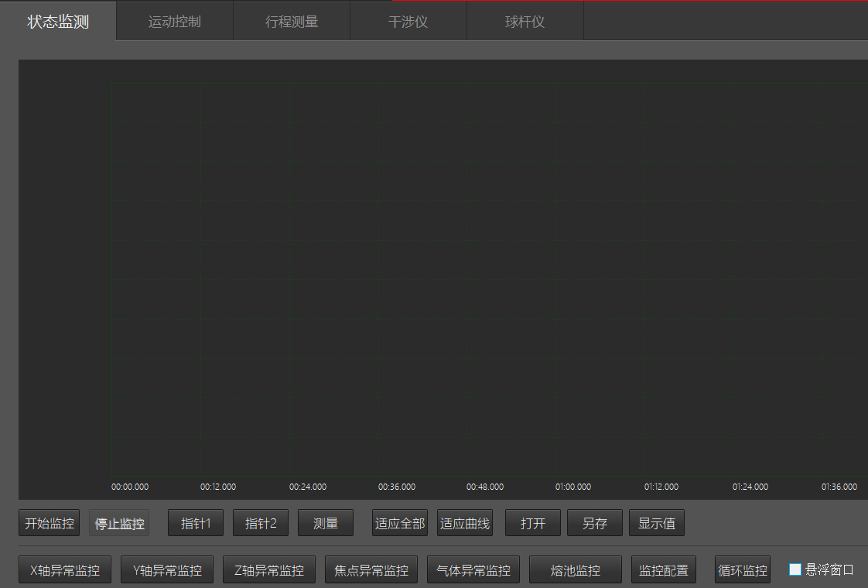The width and height of the screenshot is (868, 588).
Task: Click the 停止监控 button
Action: click(119, 523)
